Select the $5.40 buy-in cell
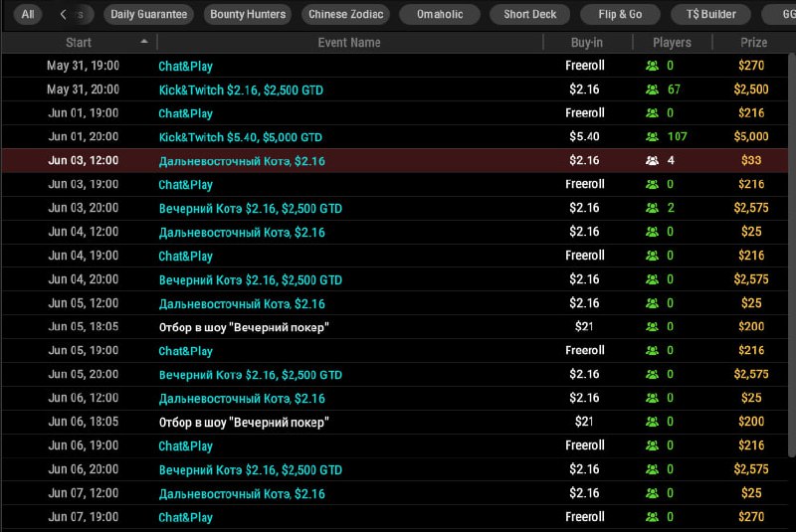796x532 pixels. pos(584,136)
